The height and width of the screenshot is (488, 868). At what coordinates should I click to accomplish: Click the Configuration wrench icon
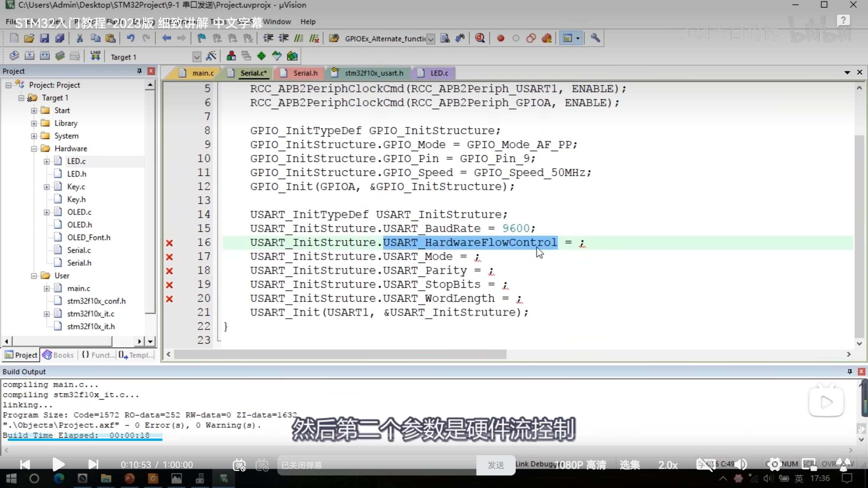click(x=595, y=38)
